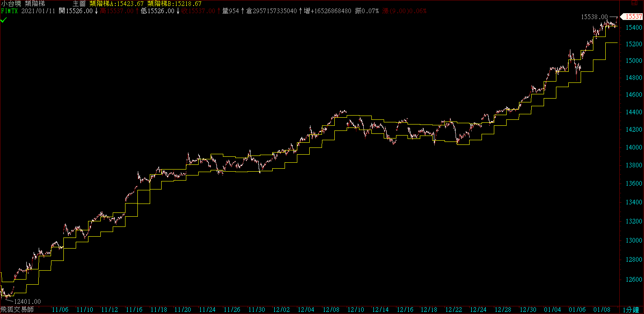The height and width of the screenshot is (314, 644).
Task: Click the 01/04 date on the time axis
Action: point(553,310)
